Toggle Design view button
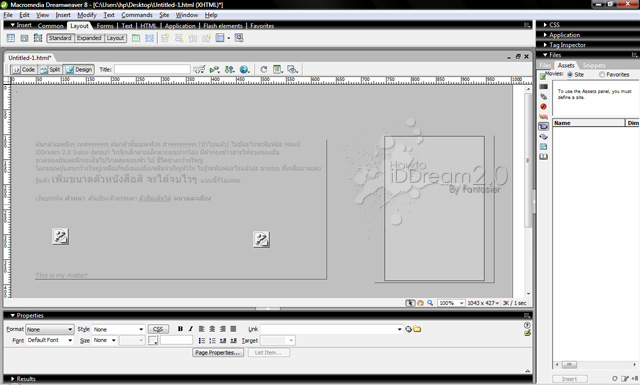640x385 pixels. [x=79, y=69]
